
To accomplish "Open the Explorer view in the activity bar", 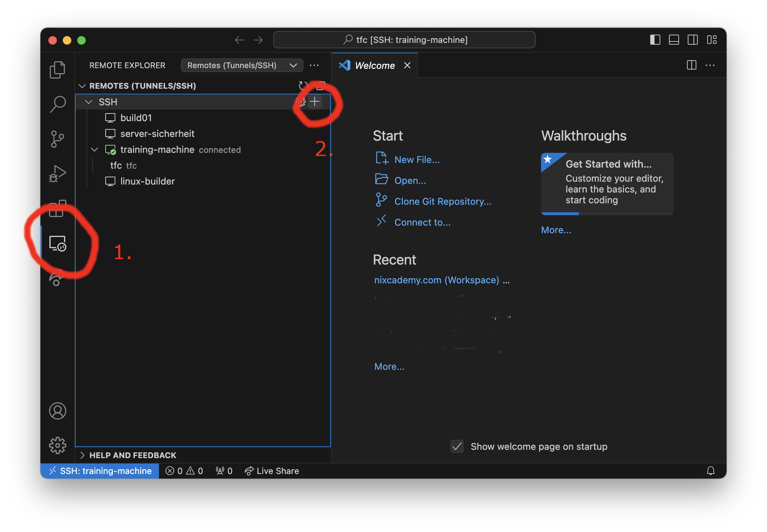I will (57, 70).
